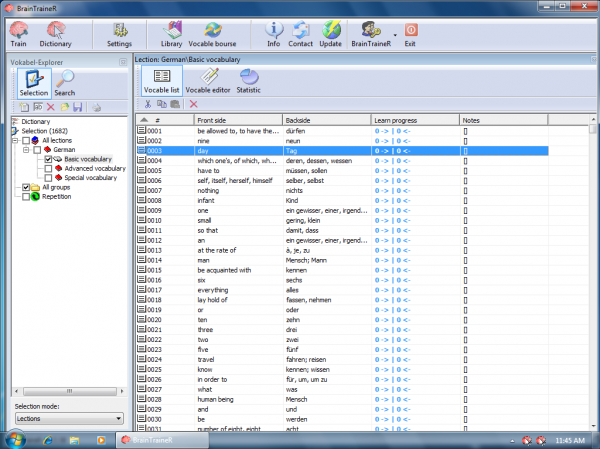Screen dimensions: 600x449
Task: Click the Train toolbar icon
Action: coord(18,34)
